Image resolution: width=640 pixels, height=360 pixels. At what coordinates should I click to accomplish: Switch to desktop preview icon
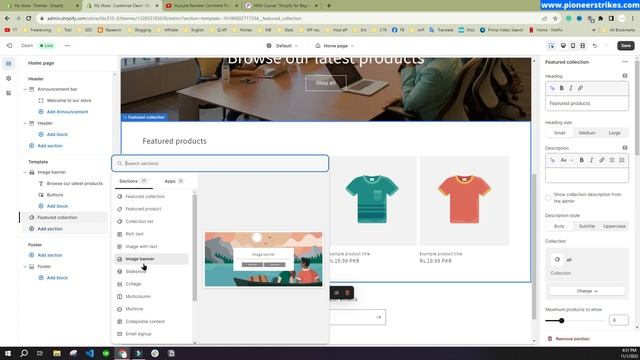563,46
